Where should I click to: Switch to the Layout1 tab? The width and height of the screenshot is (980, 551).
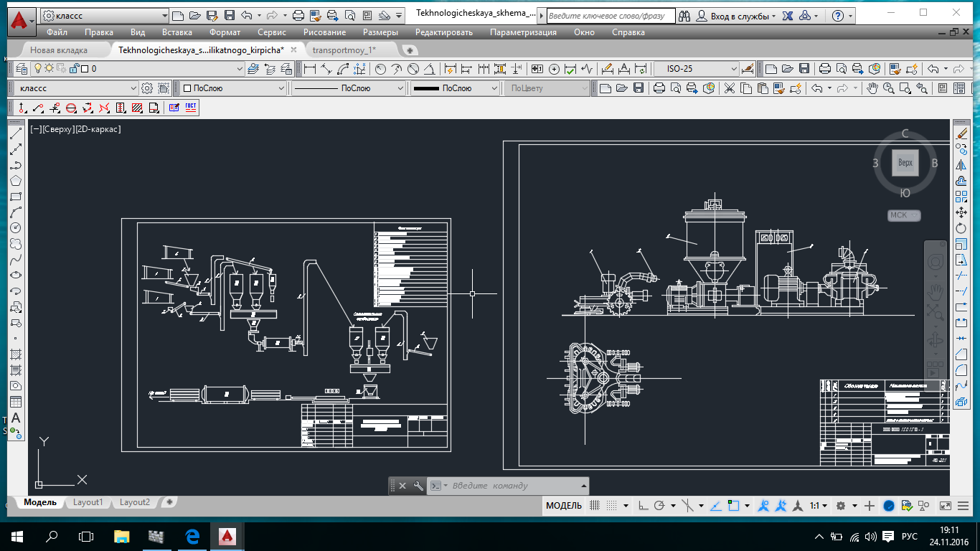click(x=88, y=502)
